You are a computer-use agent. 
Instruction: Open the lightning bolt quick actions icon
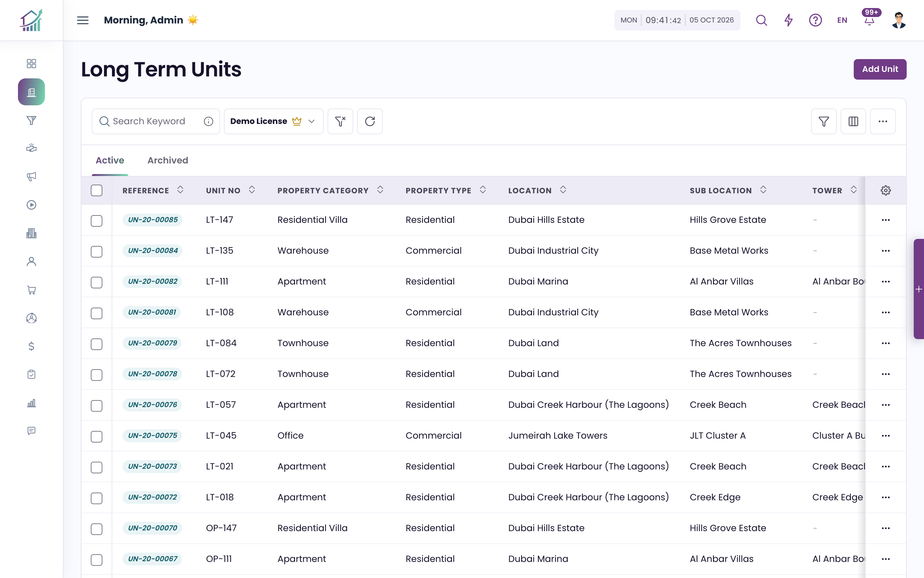(789, 20)
